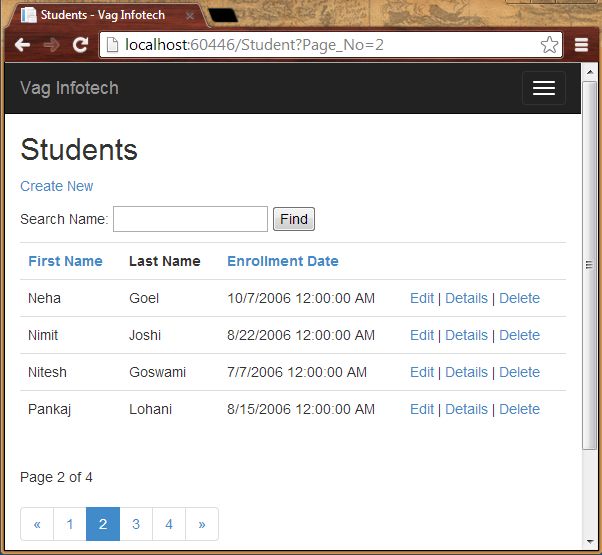The height and width of the screenshot is (555, 602).
Task: Click the Nitesh first name cell
Action: [47, 372]
